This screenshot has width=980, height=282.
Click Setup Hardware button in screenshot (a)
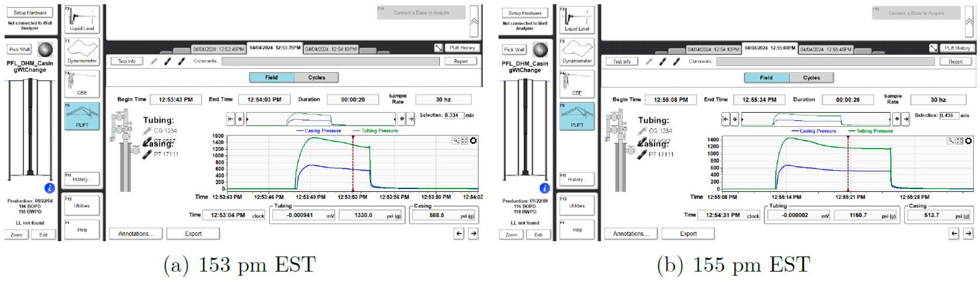30,13
